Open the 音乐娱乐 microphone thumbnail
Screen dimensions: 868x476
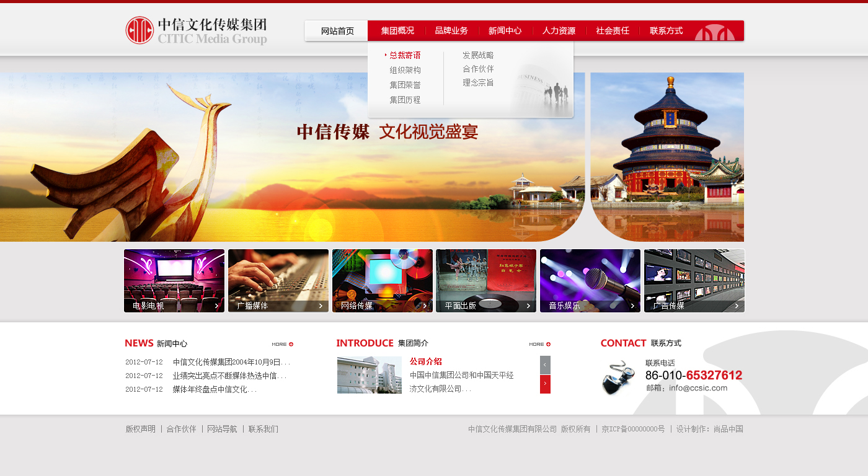click(590, 281)
